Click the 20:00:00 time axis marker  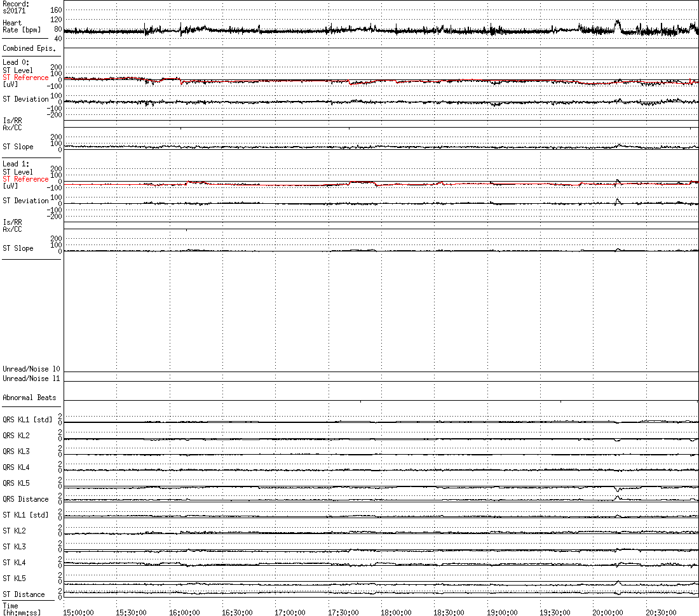608,612
